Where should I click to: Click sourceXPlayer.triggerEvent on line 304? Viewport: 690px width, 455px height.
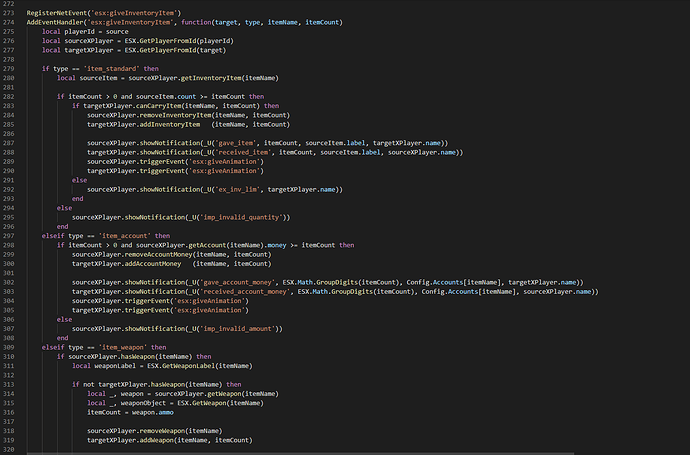[x=121, y=301]
